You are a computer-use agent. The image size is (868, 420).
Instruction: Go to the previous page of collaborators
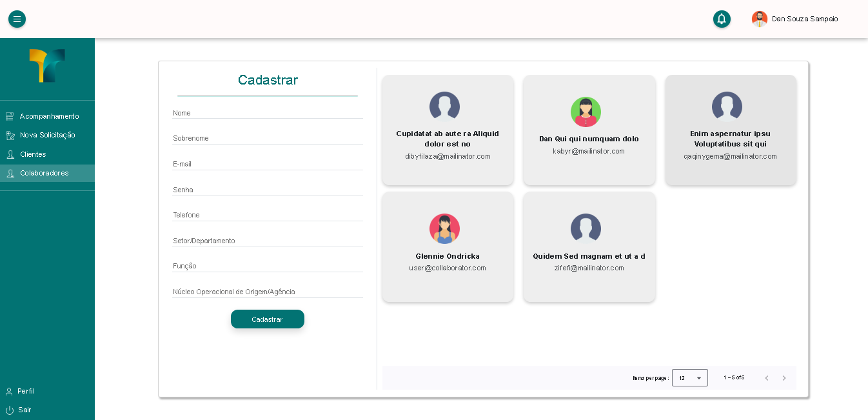(x=766, y=378)
